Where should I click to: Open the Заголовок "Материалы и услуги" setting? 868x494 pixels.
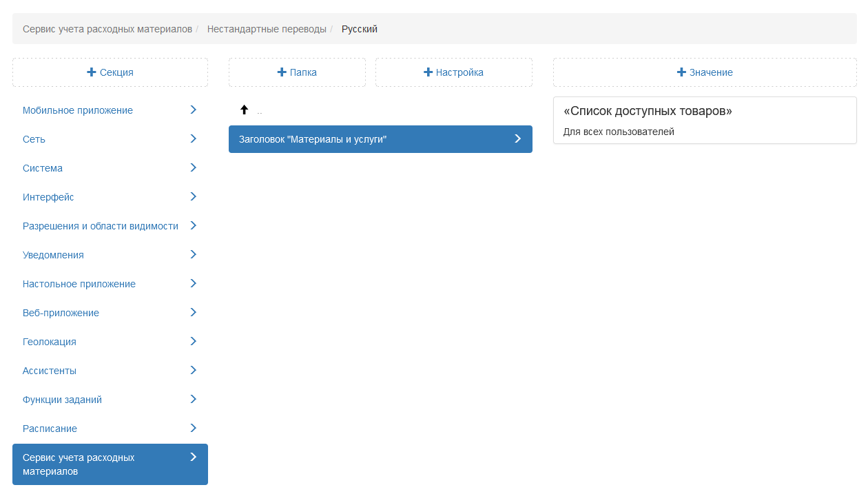point(380,139)
